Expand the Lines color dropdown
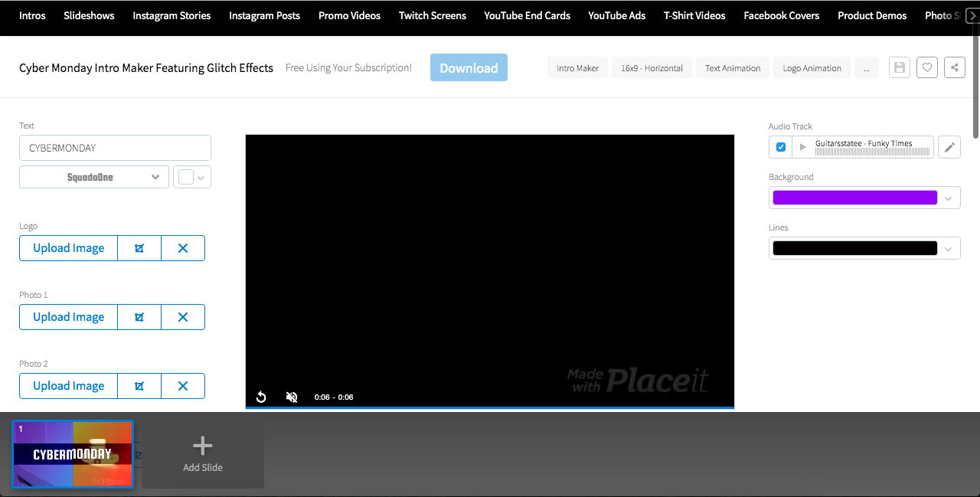 pos(949,249)
